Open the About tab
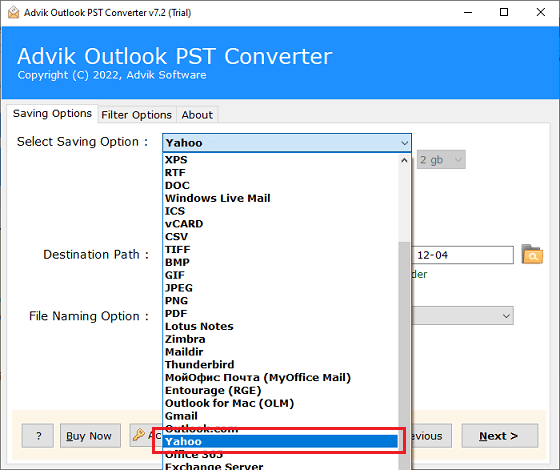Image resolution: width=560 pixels, height=470 pixels. tap(197, 115)
